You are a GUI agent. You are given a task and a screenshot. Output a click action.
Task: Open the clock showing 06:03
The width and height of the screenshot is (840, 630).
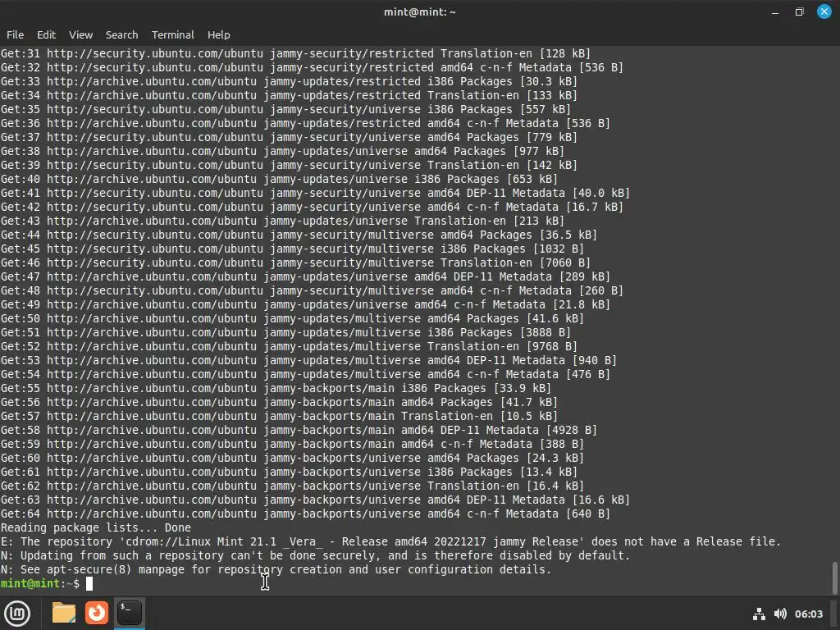[808, 614]
